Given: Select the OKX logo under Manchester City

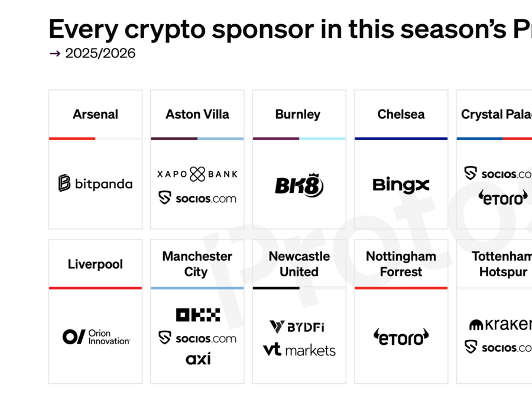Looking at the screenshot, I should pyautogui.click(x=197, y=315).
